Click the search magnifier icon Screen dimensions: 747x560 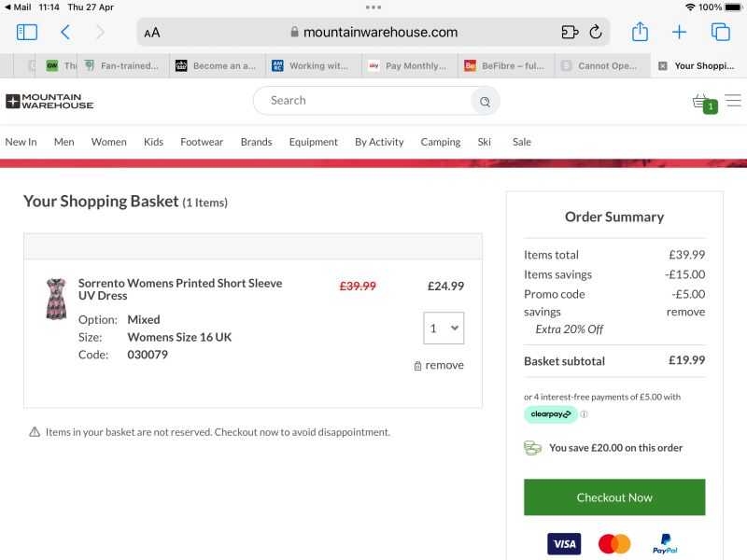[x=485, y=101]
